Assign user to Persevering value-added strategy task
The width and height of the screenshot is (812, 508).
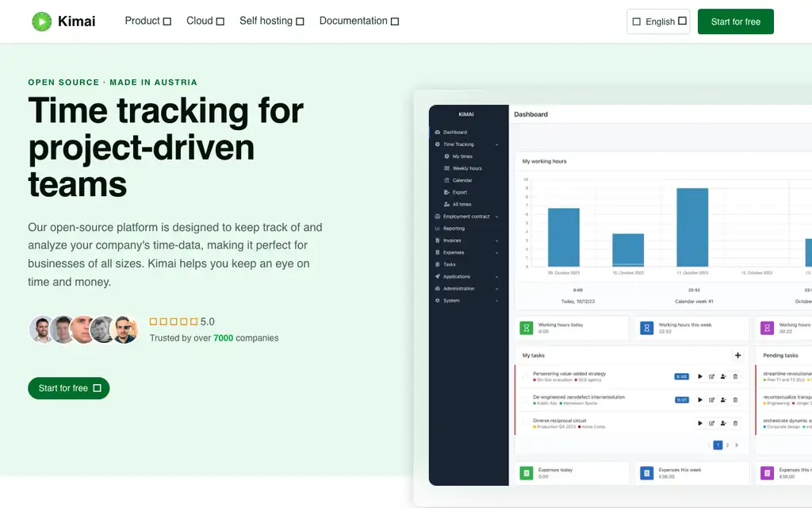[x=723, y=376]
